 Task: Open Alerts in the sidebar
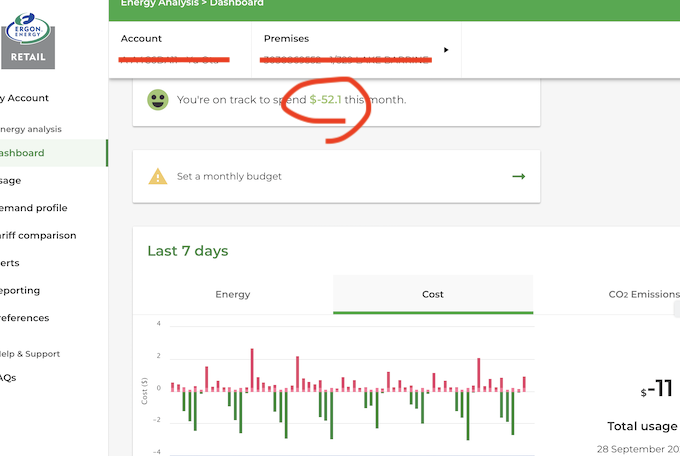[12, 263]
